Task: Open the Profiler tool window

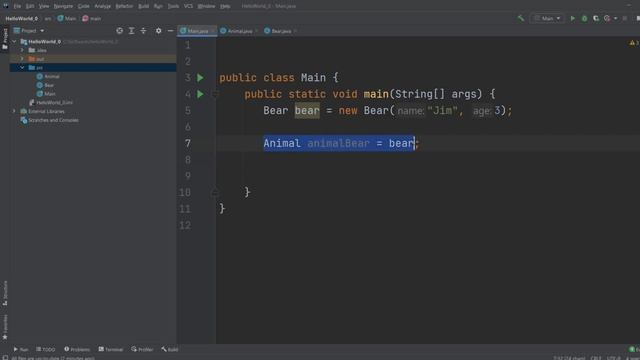Action: [x=142, y=349]
